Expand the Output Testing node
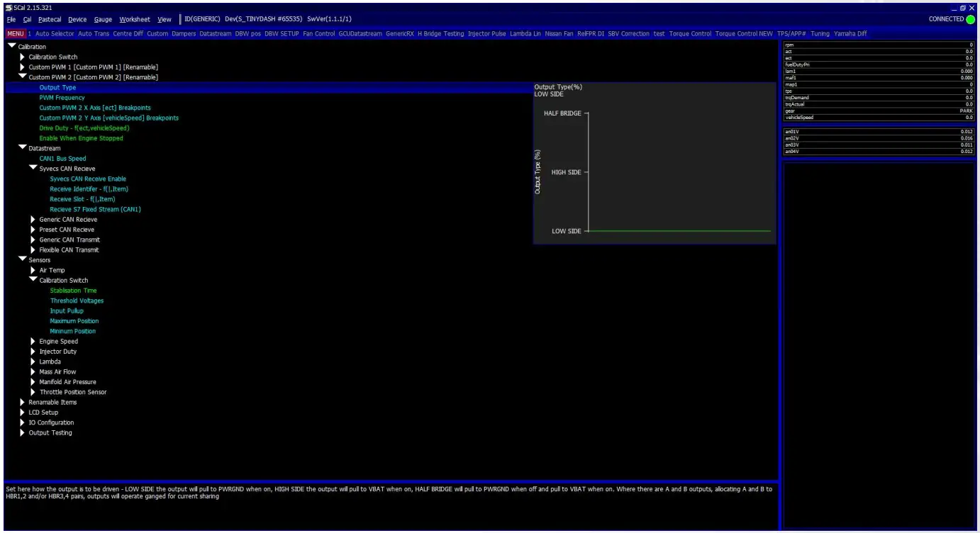 coord(22,433)
